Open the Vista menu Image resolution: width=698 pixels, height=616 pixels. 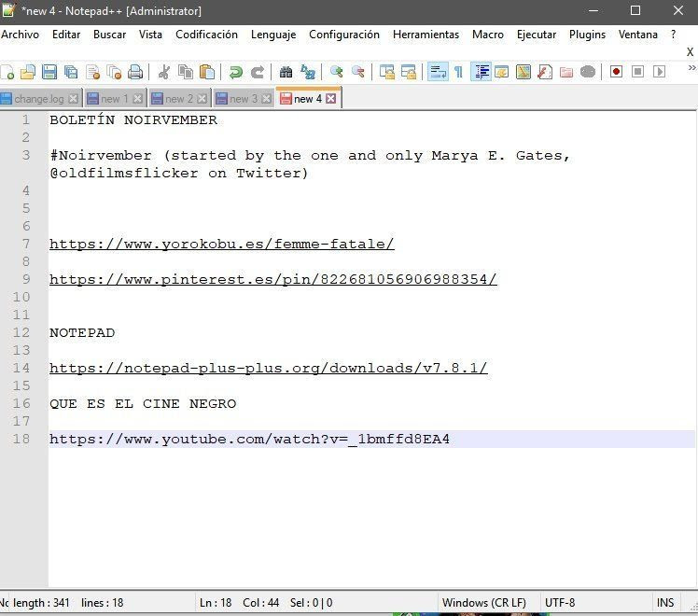[150, 35]
